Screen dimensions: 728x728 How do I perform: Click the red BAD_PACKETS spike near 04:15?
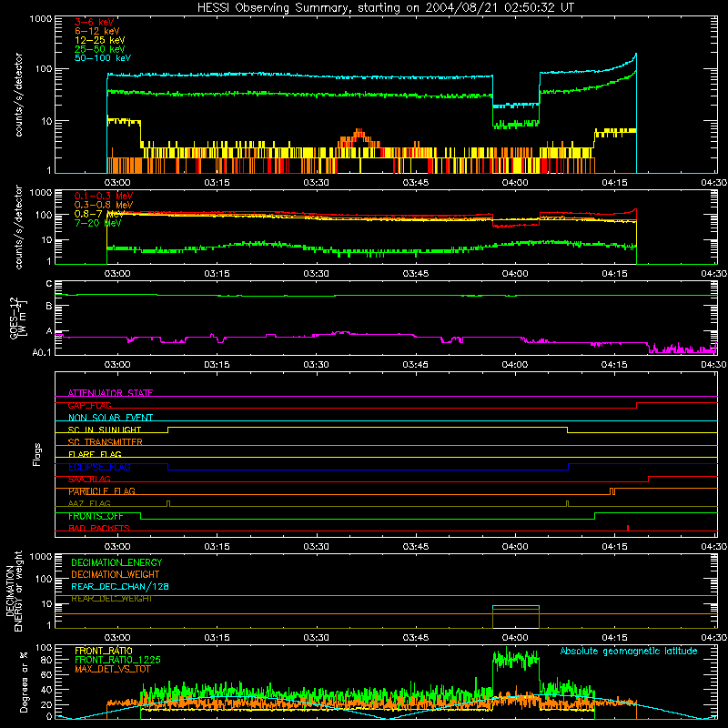point(628,528)
